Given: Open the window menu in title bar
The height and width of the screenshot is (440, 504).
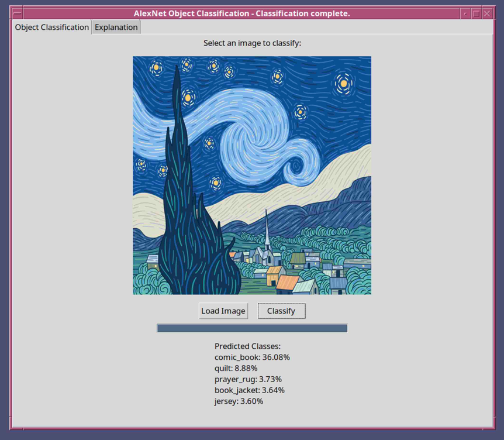Looking at the screenshot, I should point(18,13).
